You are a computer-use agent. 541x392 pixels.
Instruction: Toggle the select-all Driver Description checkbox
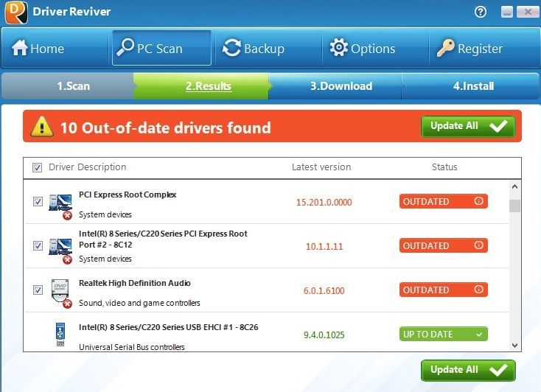click(x=38, y=168)
